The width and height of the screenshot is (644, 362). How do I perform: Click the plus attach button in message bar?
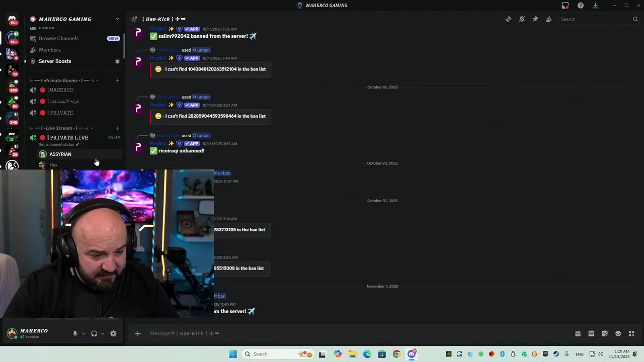click(x=138, y=333)
